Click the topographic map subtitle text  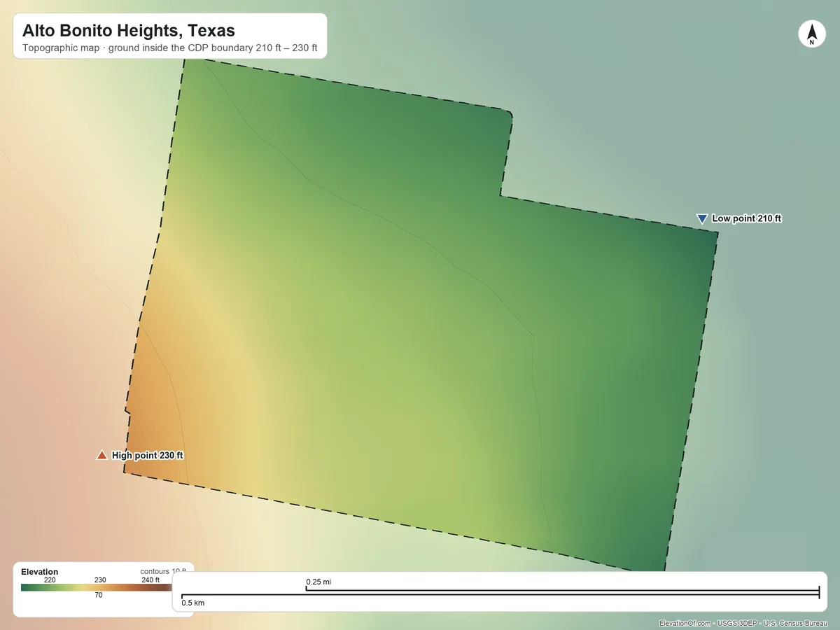click(x=170, y=49)
